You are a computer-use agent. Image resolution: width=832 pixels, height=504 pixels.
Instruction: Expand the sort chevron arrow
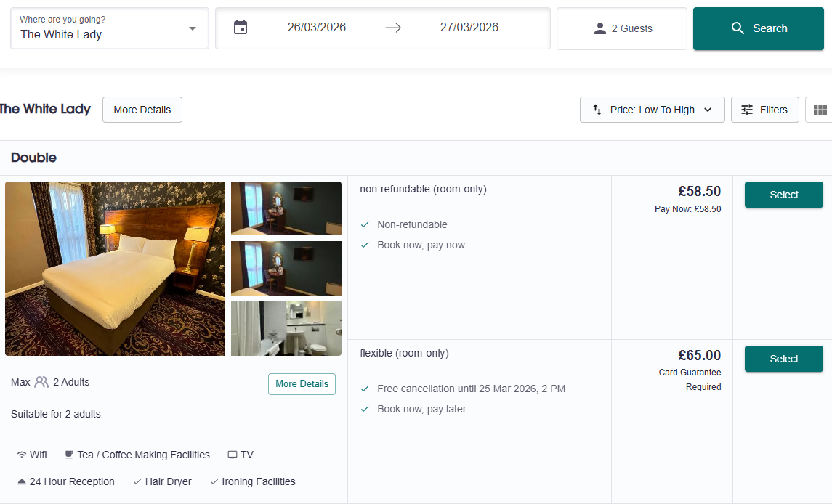tap(708, 110)
